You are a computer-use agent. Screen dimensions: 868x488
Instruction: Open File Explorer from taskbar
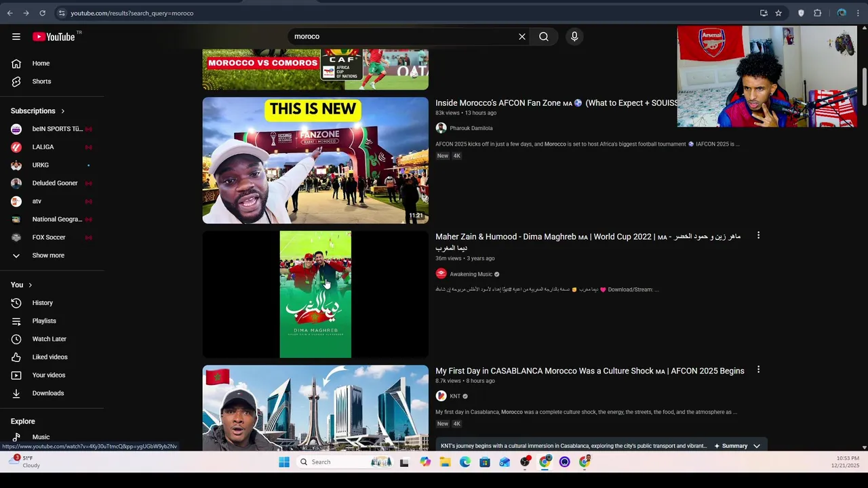pyautogui.click(x=445, y=462)
